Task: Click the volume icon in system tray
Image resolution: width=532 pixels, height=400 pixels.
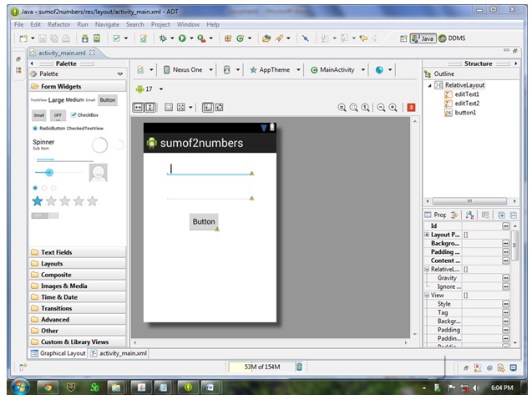Action: coord(476,387)
